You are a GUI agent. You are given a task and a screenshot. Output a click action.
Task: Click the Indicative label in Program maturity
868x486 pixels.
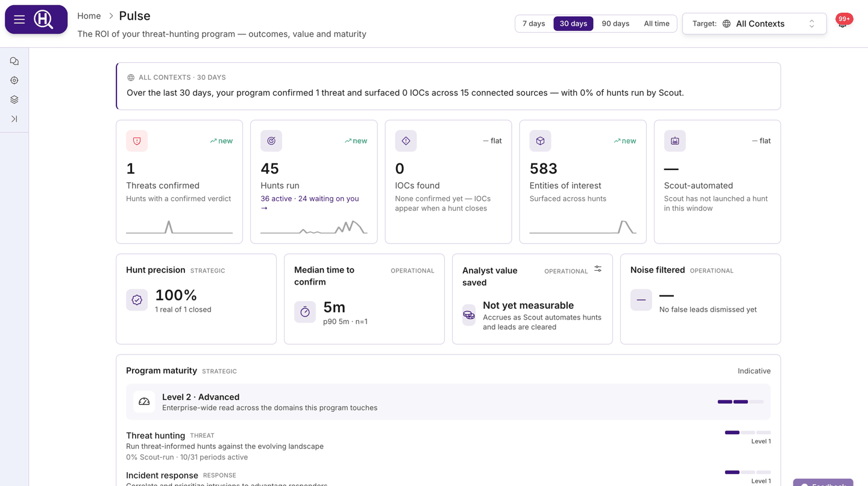(x=754, y=371)
